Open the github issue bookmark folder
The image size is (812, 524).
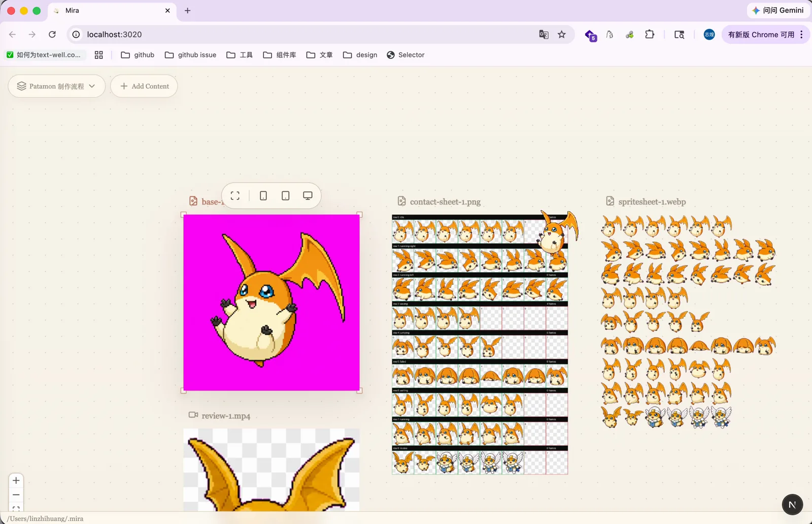point(190,55)
